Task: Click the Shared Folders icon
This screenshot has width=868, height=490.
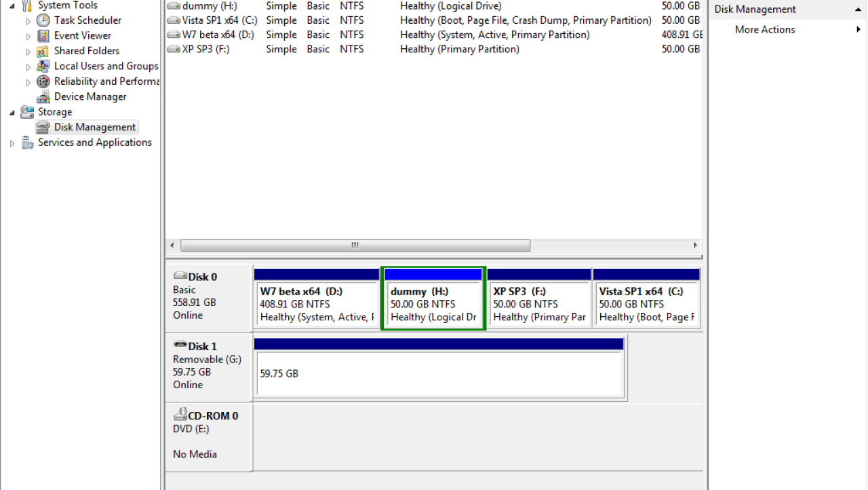Action: pos(43,51)
